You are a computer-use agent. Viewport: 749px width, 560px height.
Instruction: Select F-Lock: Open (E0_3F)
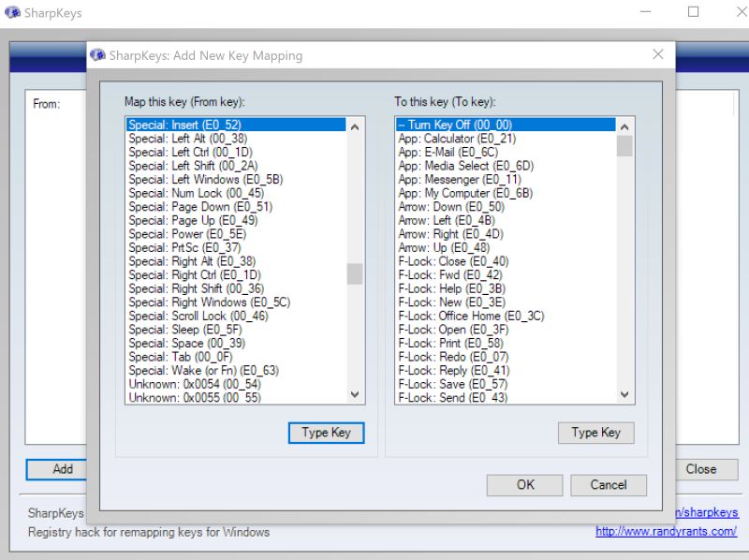point(506,330)
